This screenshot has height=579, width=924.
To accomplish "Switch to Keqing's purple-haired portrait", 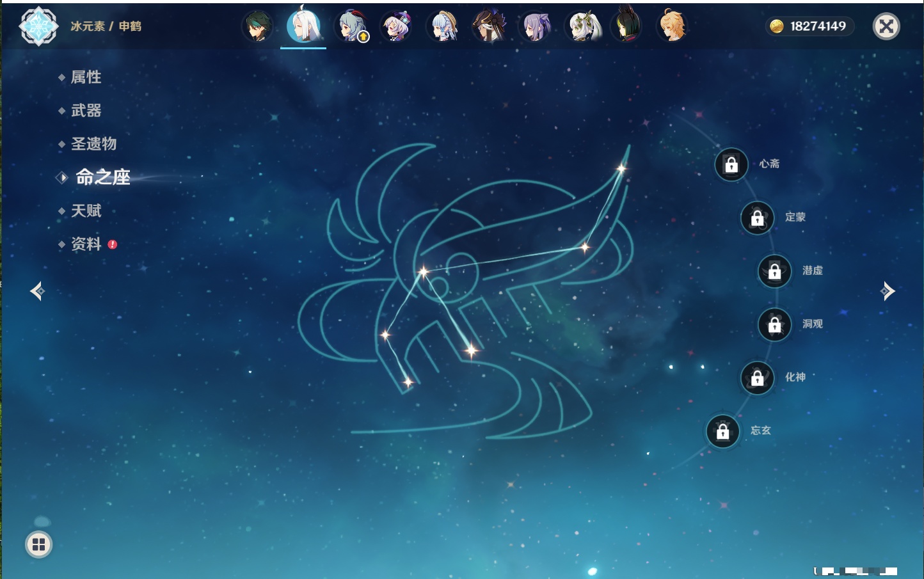I will click(535, 26).
